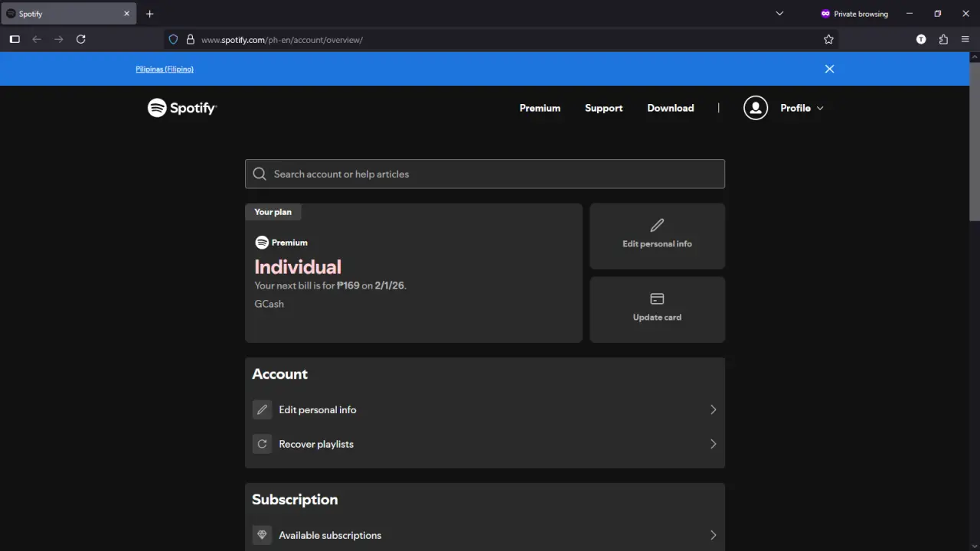Close the Spotify browser tab
The height and width of the screenshot is (551, 980).
[x=126, y=14]
